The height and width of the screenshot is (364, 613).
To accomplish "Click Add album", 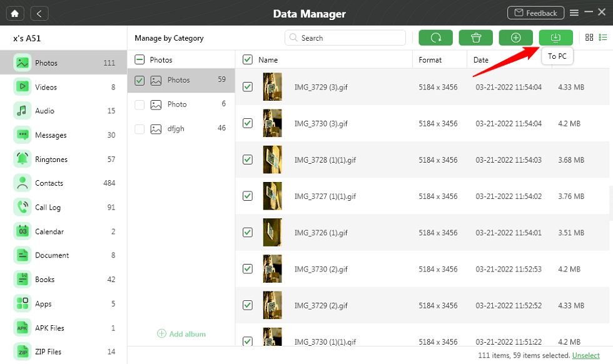I will (181, 334).
